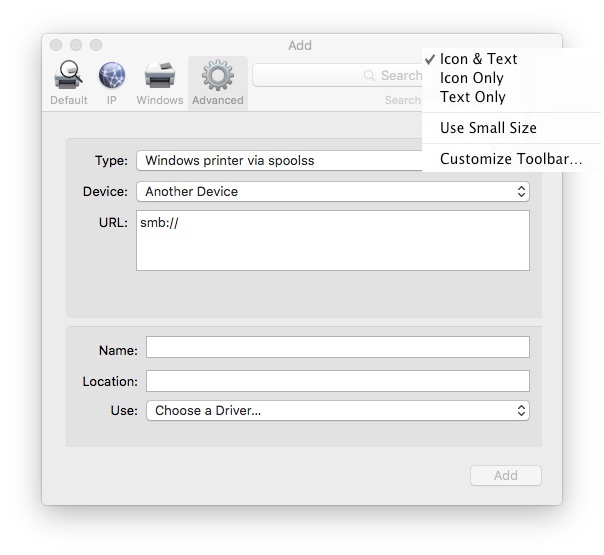Select the Advanced gear icon
This screenshot has height=555, width=604.
coord(217,78)
